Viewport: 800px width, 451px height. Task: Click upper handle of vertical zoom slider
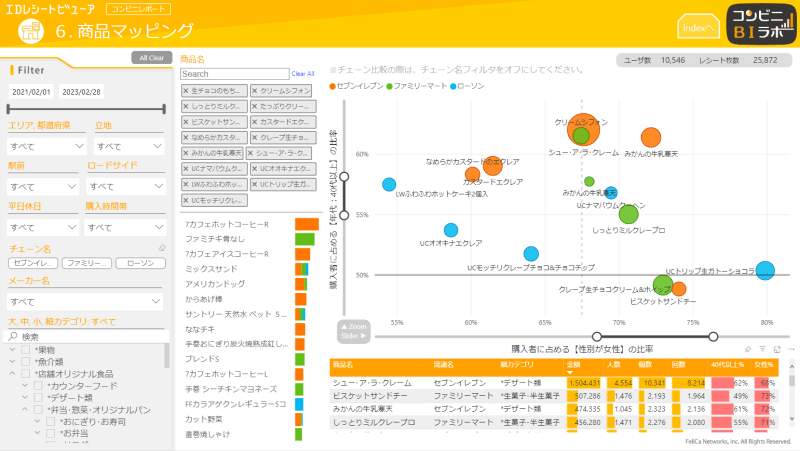[344, 177]
